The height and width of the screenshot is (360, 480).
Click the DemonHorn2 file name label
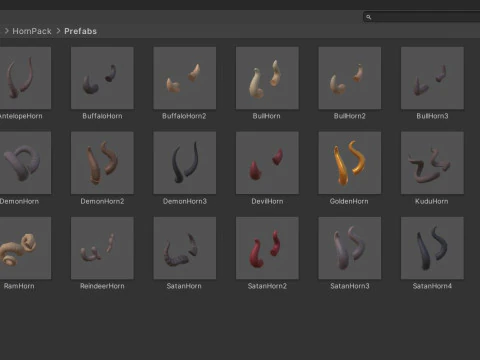pos(102,201)
